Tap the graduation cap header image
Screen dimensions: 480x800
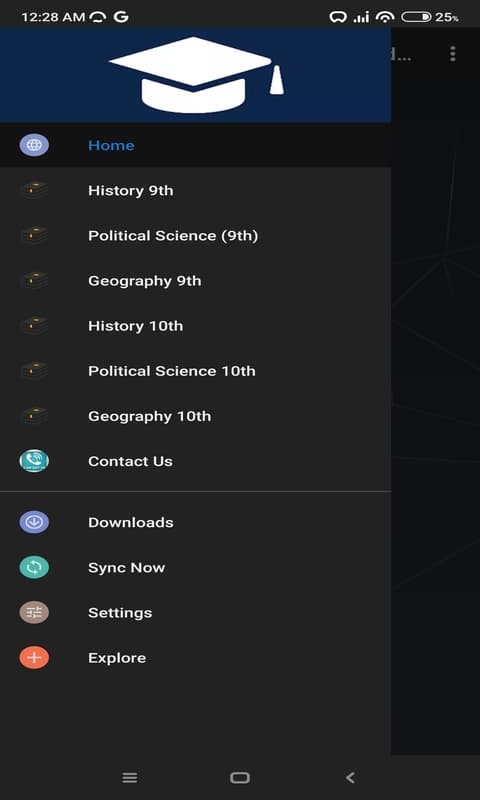coord(196,75)
